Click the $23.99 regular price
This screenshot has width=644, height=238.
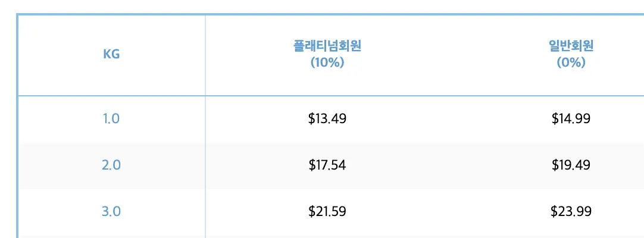click(571, 211)
